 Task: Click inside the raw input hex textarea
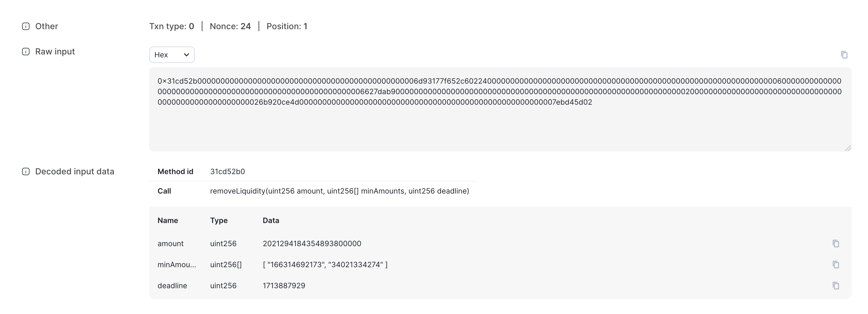[500, 109]
